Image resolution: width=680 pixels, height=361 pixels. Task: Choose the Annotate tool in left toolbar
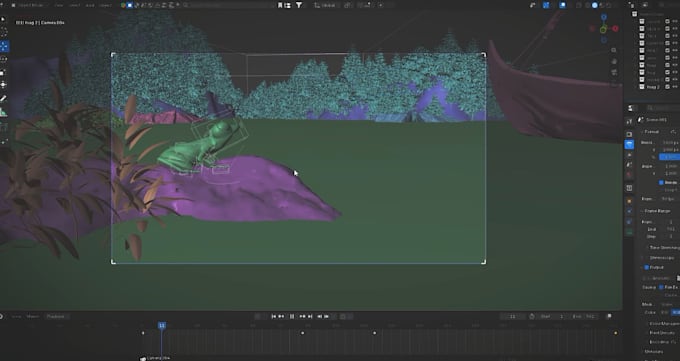pos(4,99)
